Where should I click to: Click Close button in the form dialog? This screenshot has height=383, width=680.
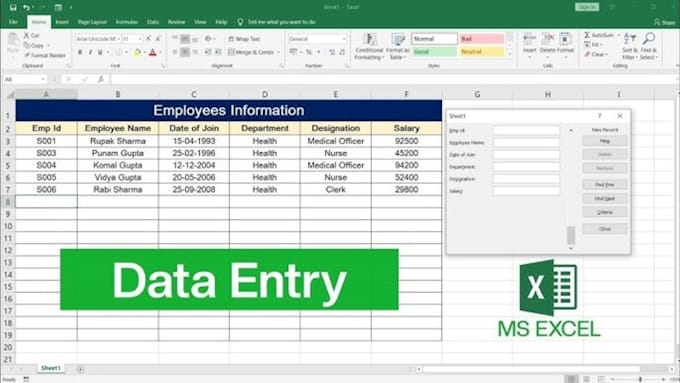[x=605, y=229]
